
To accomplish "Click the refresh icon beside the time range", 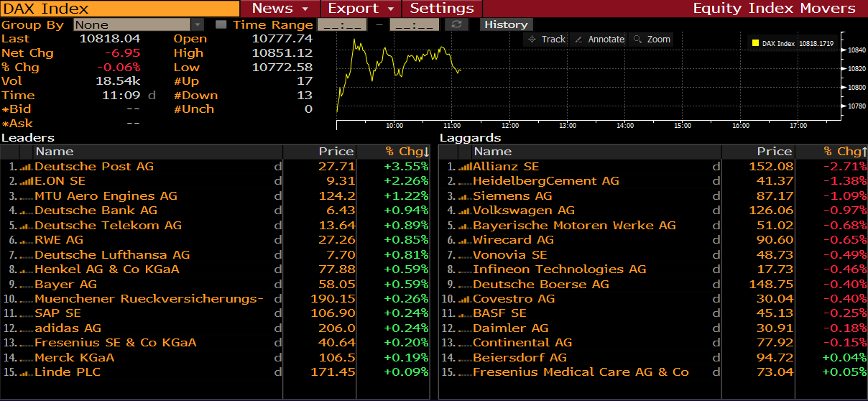I will point(456,24).
